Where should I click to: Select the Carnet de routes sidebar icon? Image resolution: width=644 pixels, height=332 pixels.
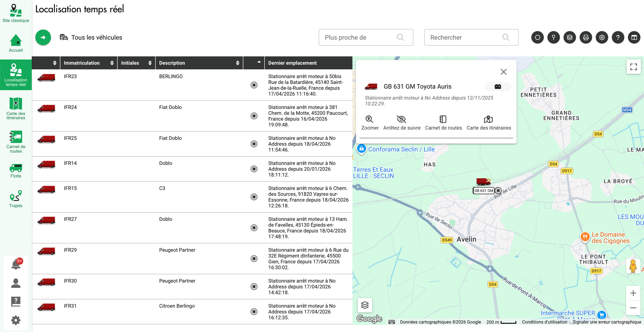(x=16, y=141)
